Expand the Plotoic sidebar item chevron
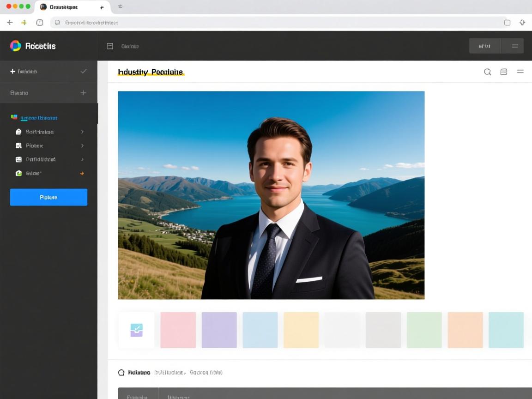532x399 pixels. click(82, 145)
